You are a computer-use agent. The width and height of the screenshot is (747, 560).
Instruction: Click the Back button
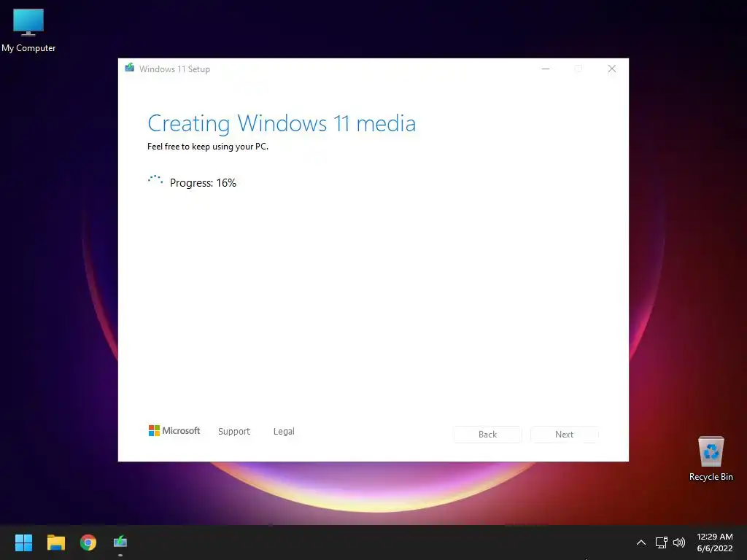click(x=487, y=435)
